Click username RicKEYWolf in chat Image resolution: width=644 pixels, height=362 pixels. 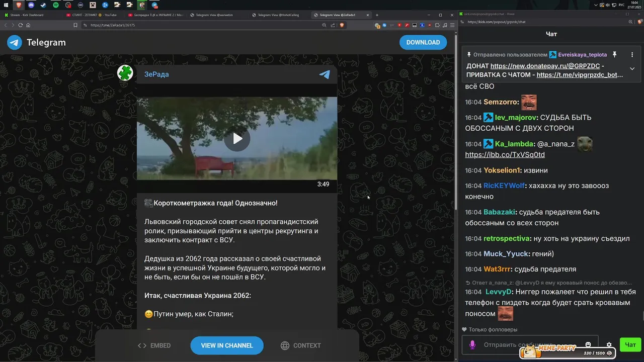[x=504, y=186]
